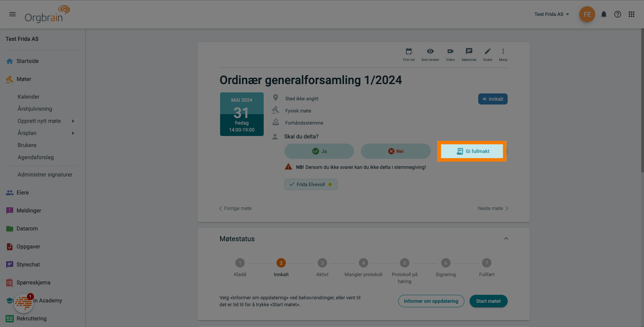644x327 pixels.
Task: Click Gi fullmakt button
Action: click(472, 151)
